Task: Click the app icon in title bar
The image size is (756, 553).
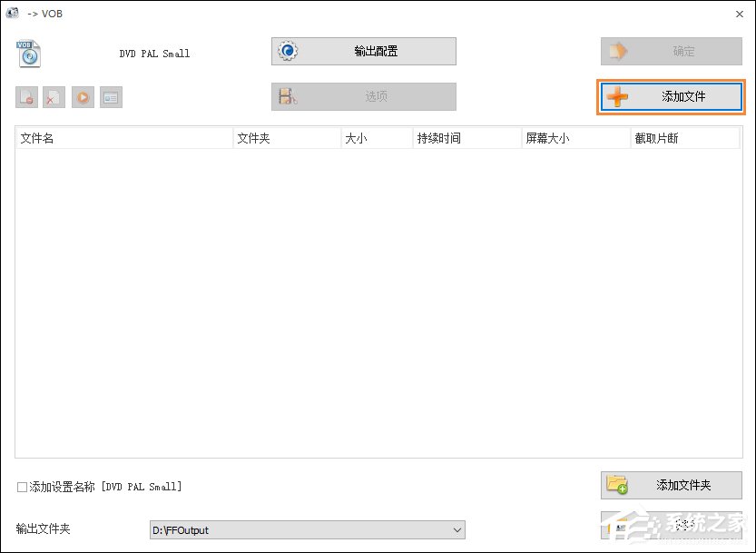Action: (13, 14)
